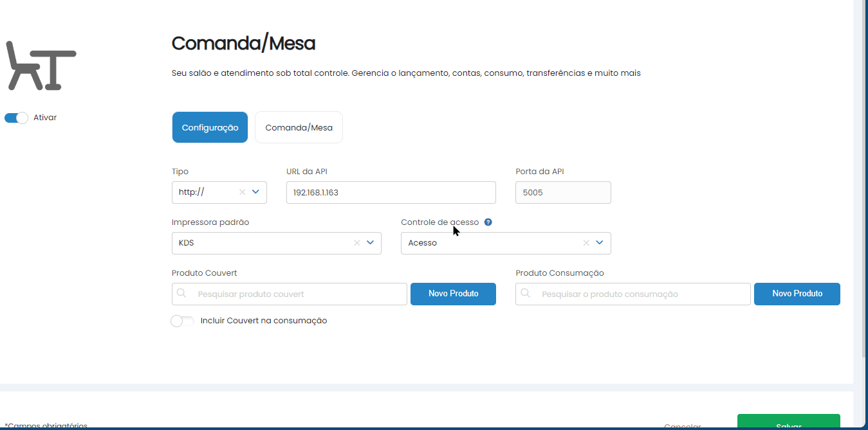
Task: Clear the Impressora padrão KDS value
Action: (x=357, y=243)
